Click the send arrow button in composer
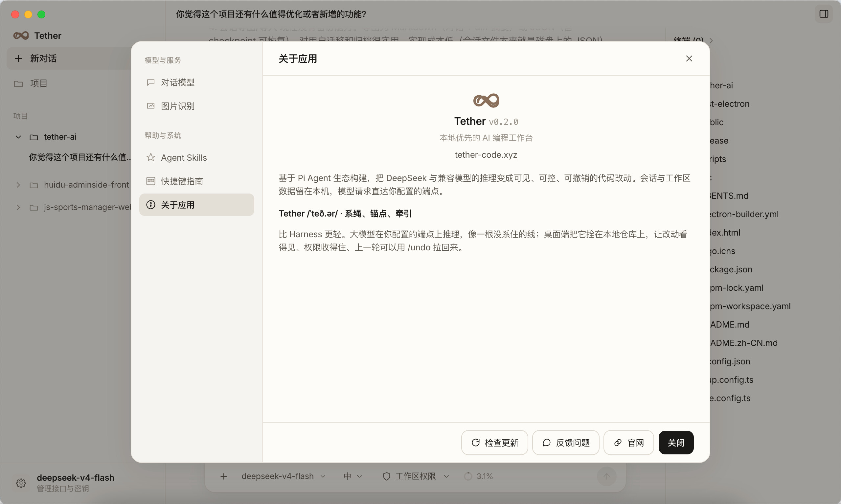841x504 pixels. coord(606,476)
